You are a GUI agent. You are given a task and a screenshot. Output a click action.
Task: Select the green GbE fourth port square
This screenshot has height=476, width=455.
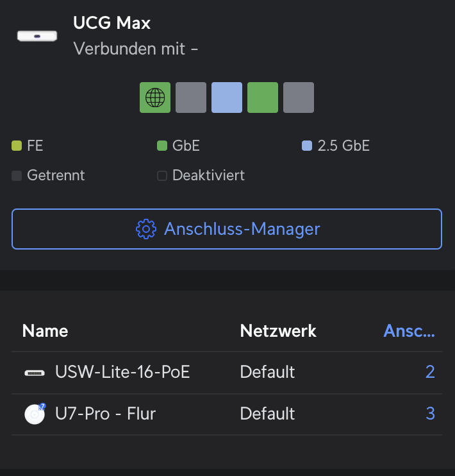[x=263, y=98]
